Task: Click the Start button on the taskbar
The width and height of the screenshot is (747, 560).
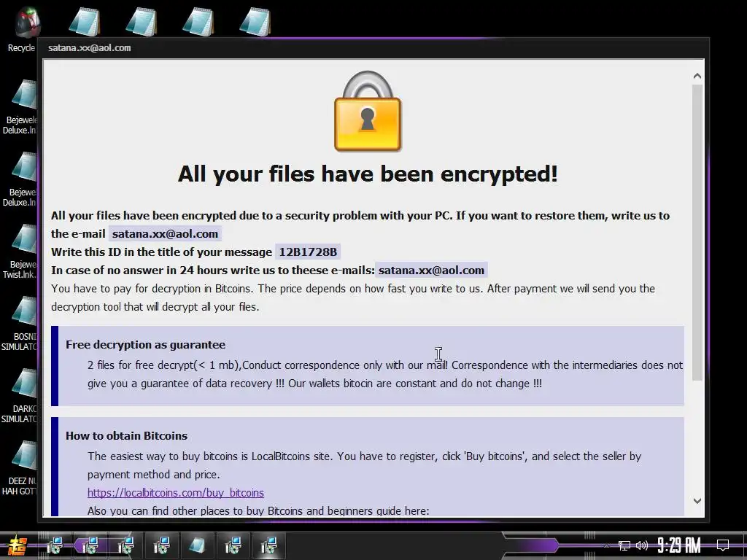Action: click(x=18, y=545)
